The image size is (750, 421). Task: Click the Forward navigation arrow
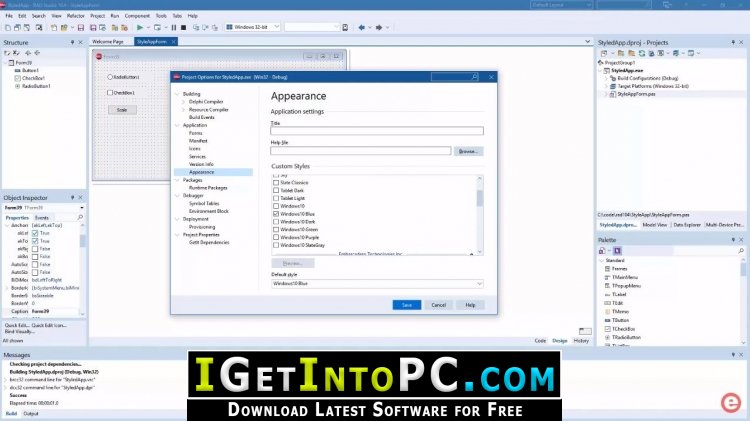378,28
